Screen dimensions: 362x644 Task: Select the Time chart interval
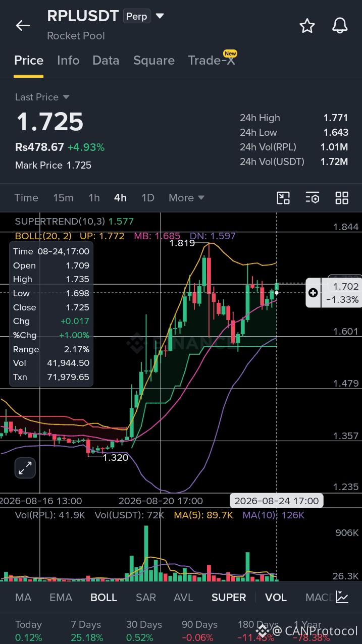point(26,198)
